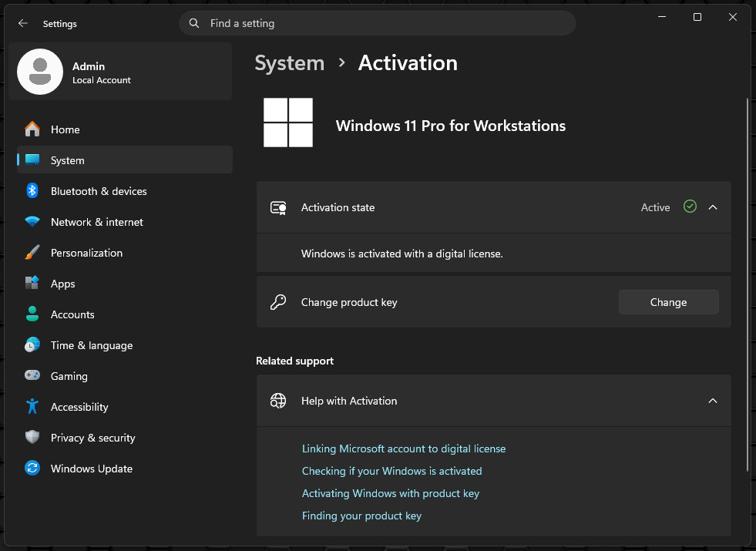Click the Change product key button

coord(668,302)
